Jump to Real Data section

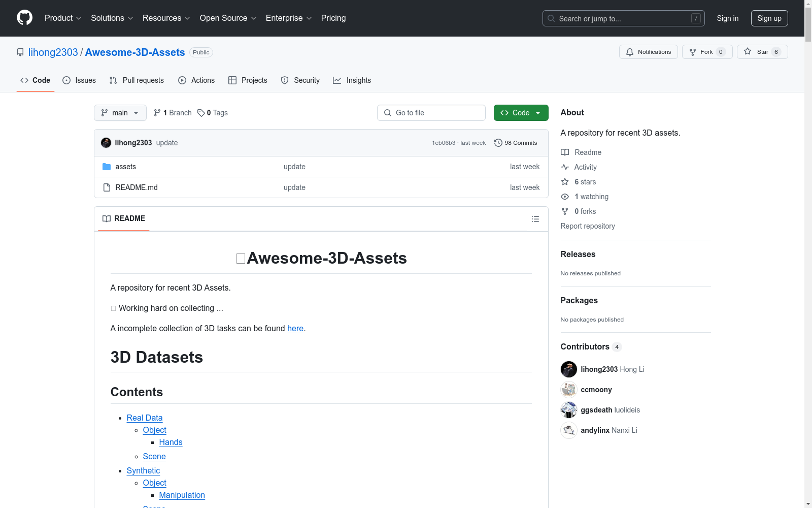[145, 418]
